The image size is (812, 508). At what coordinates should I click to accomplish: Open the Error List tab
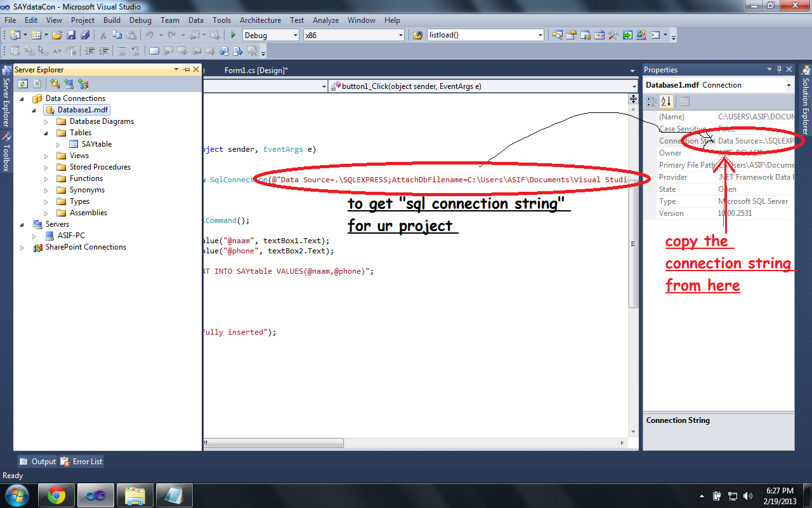click(x=81, y=462)
